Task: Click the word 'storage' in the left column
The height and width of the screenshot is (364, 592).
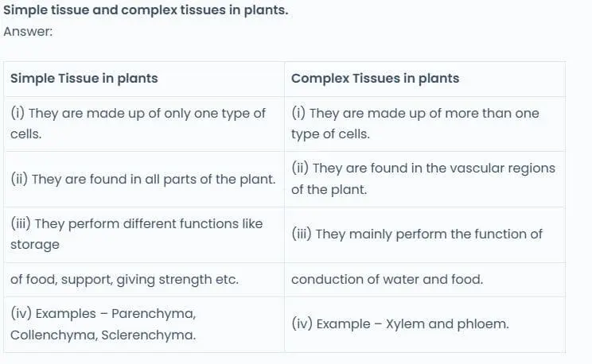Action: (35, 245)
